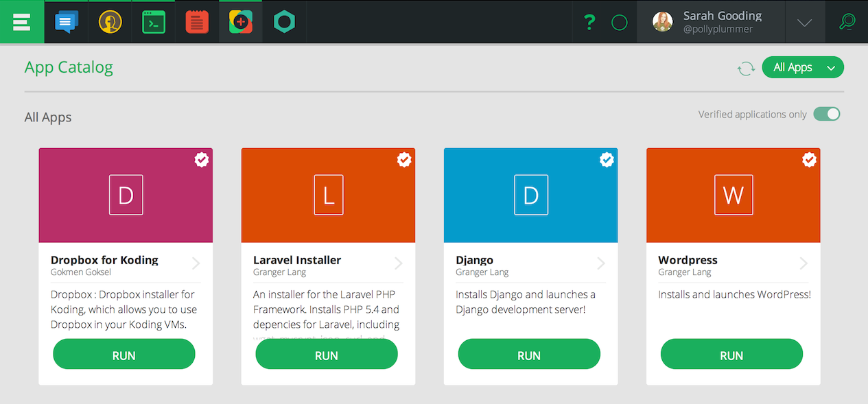
Task: Select the Terminal icon in the top bar
Action: point(153,21)
